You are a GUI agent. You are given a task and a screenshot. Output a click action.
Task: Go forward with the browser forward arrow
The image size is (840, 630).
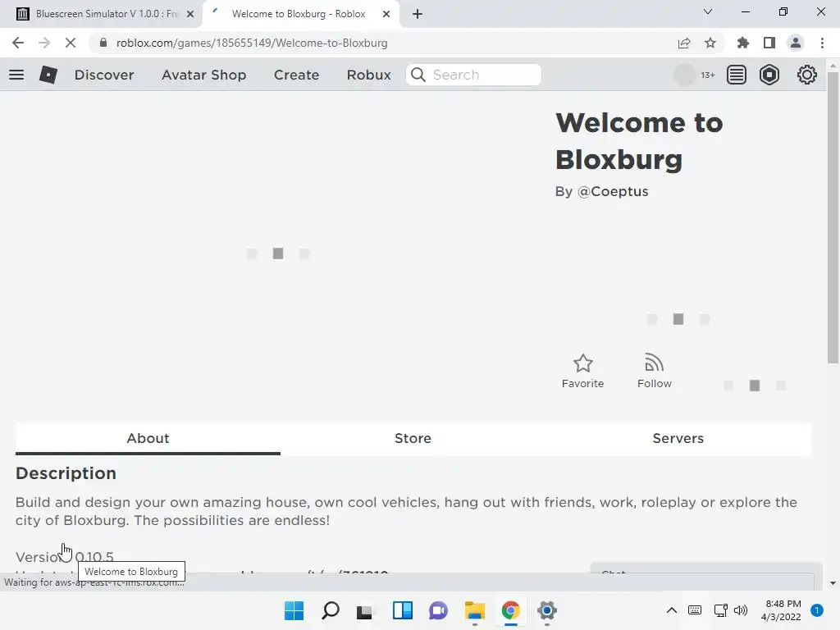(x=44, y=43)
